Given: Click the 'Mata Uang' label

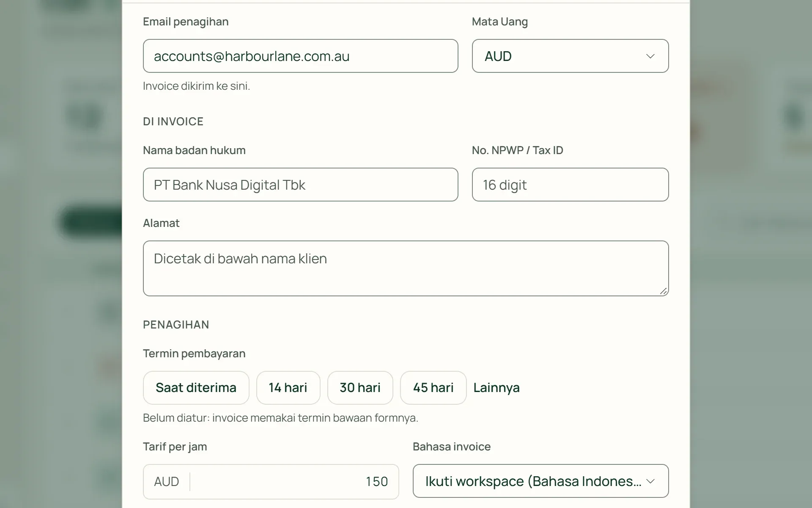Looking at the screenshot, I should click(x=500, y=22).
